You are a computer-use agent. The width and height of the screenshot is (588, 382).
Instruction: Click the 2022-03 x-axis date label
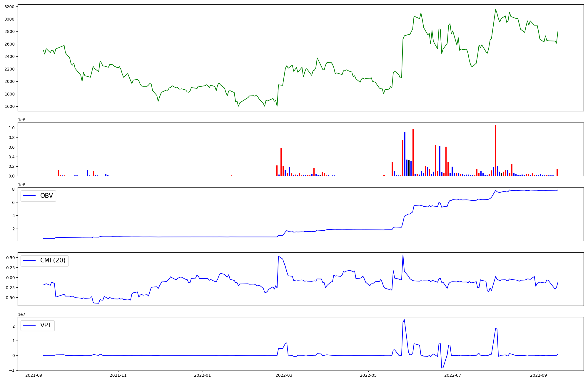[284, 375]
